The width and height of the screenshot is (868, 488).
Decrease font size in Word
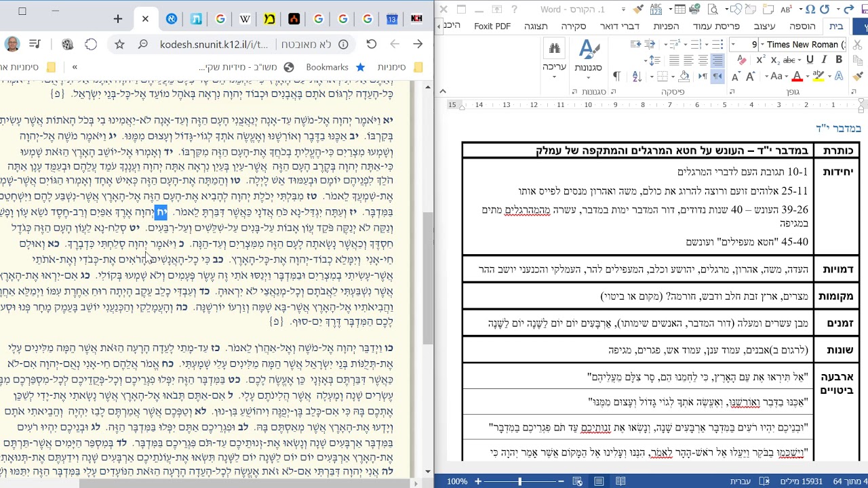[x=735, y=76]
